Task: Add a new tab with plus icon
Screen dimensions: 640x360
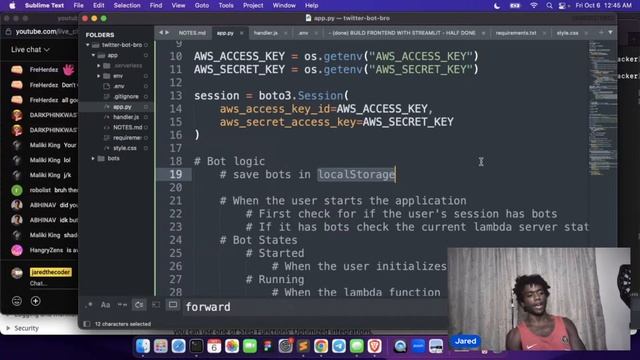Action: coord(601,32)
